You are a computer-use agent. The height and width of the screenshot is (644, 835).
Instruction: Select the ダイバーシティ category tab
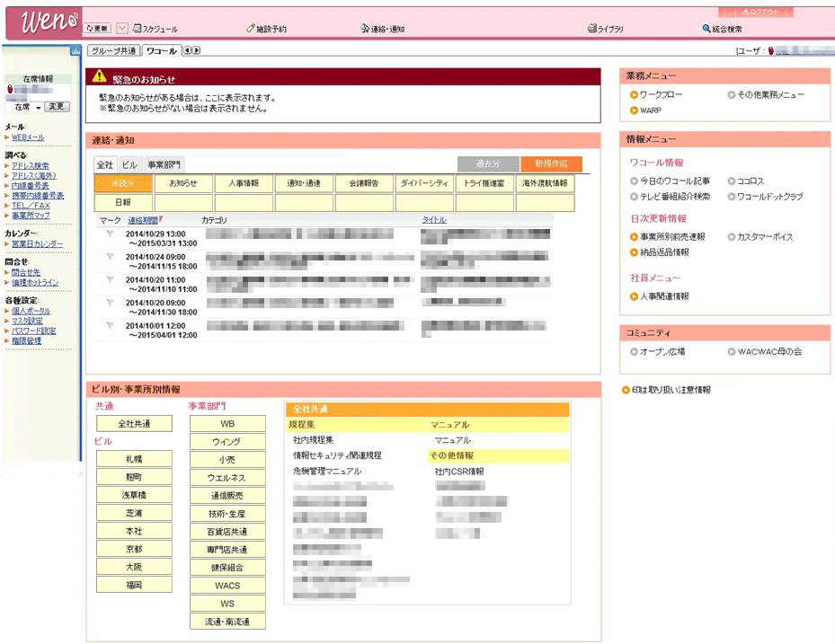[x=424, y=183]
